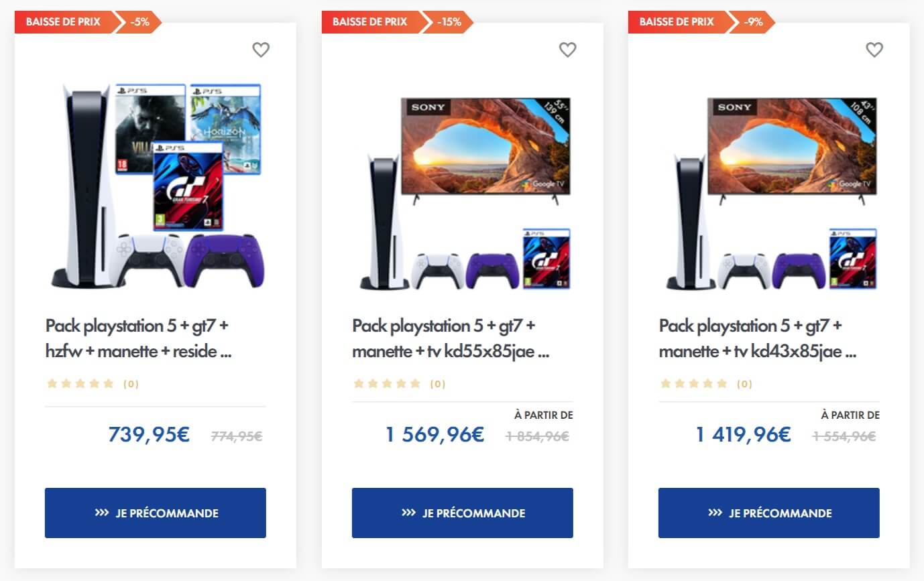Click the -15% discount badge
The image size is (924, 581).
(x=449, y=21)
